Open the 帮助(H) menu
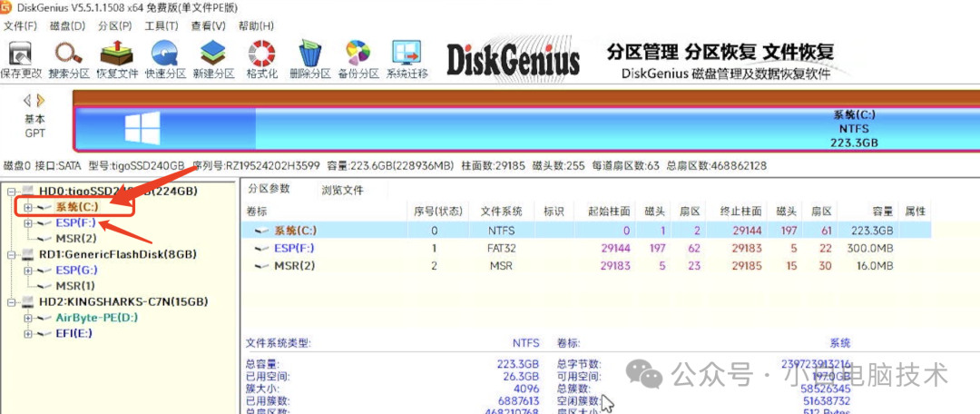This screenshot has width=980, height=414. point(256,26)
